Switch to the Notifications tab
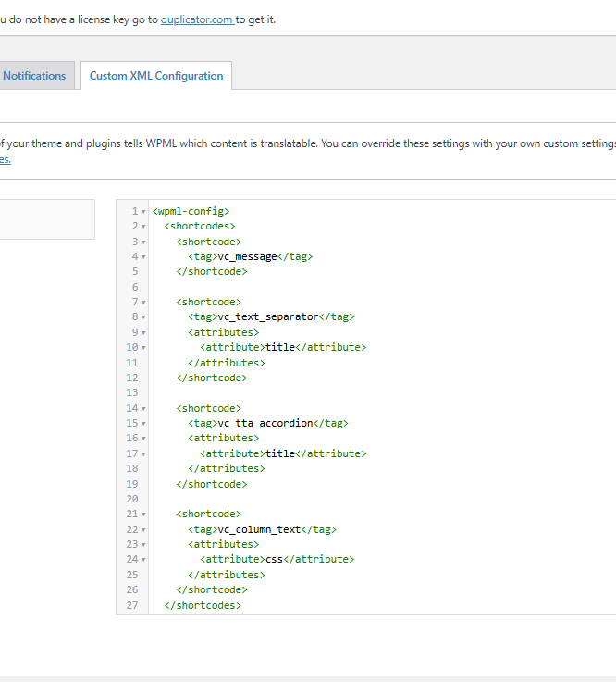 tap(34, 76)
